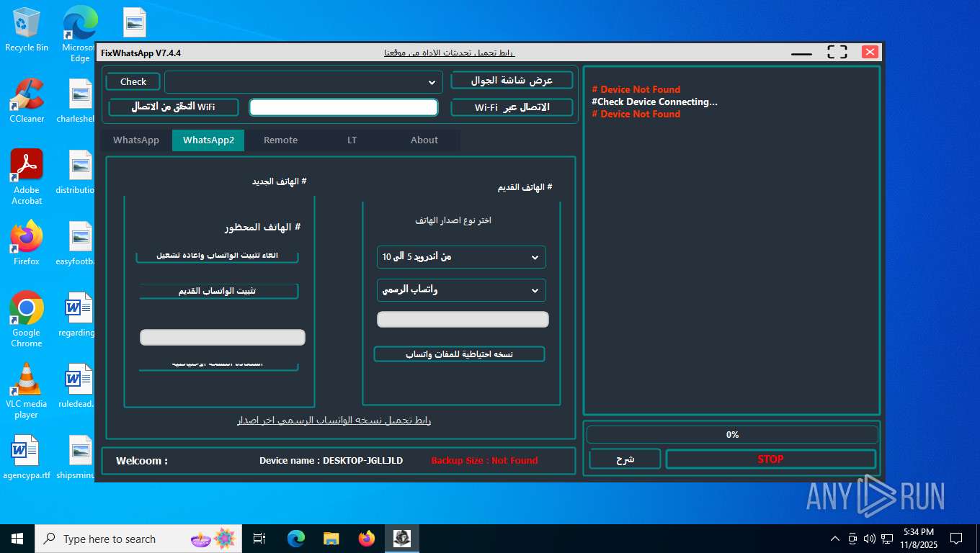The width and height of the screenshot is (980, 553).
Task: Open Adobe Acrobat desktop shortcut
Action: pyautogui.click(x=27, y=177)
